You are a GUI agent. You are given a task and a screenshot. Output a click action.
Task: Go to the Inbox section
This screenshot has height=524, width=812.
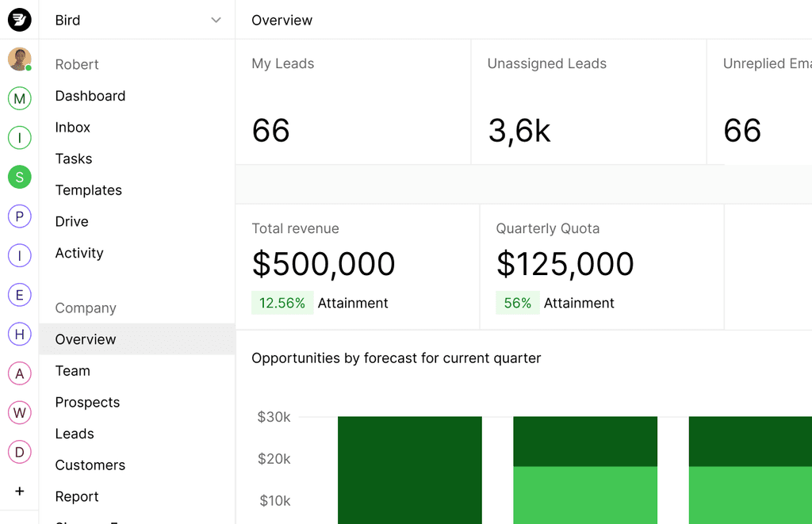coord(72,127)
